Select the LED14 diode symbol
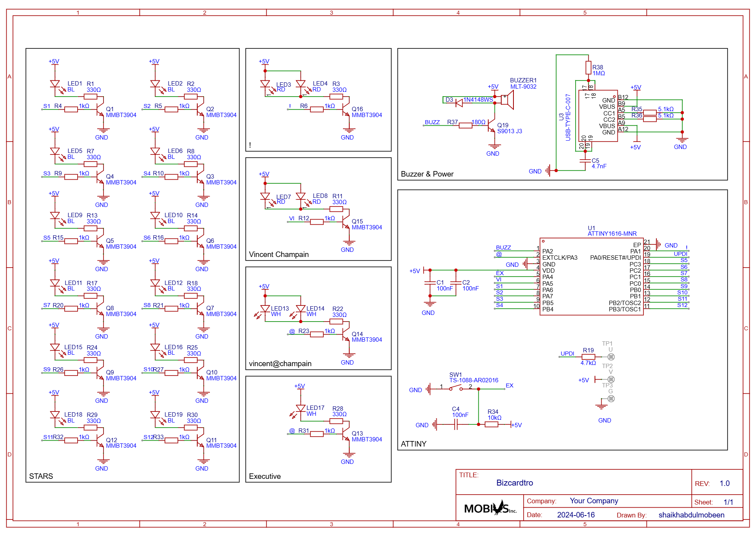 tap(301, 309)
